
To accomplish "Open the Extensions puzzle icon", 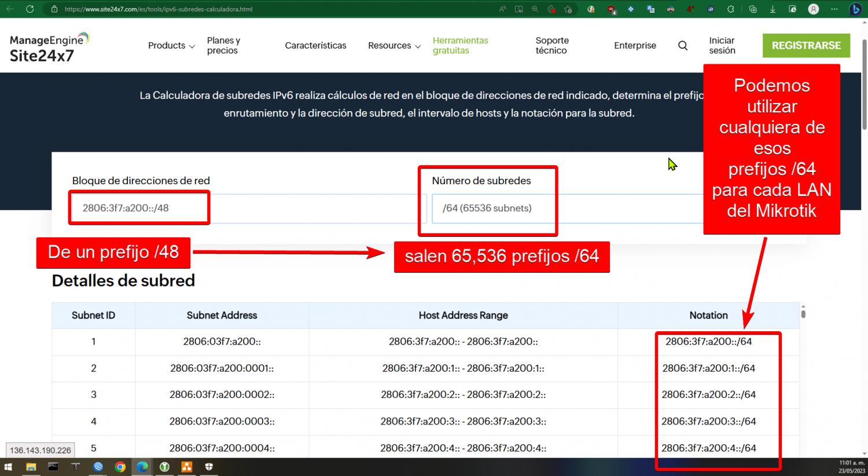I will tap(731, 9).
